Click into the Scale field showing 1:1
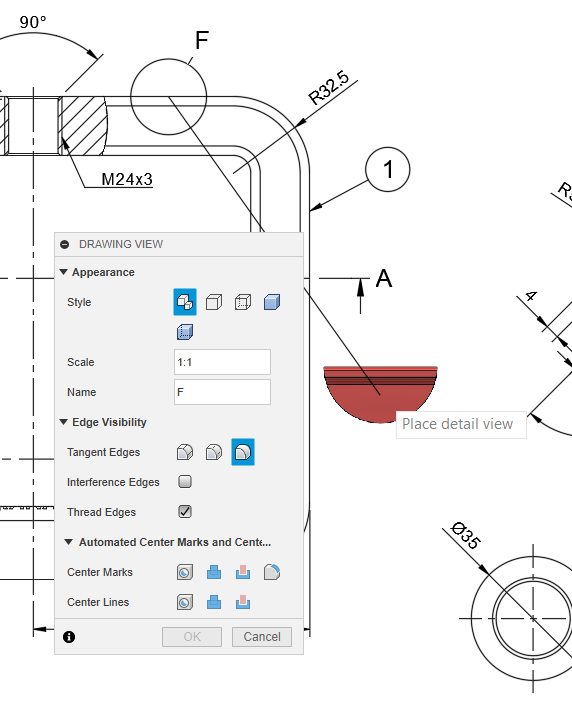This screenshot has width=572, height=715. coord(222,362)
